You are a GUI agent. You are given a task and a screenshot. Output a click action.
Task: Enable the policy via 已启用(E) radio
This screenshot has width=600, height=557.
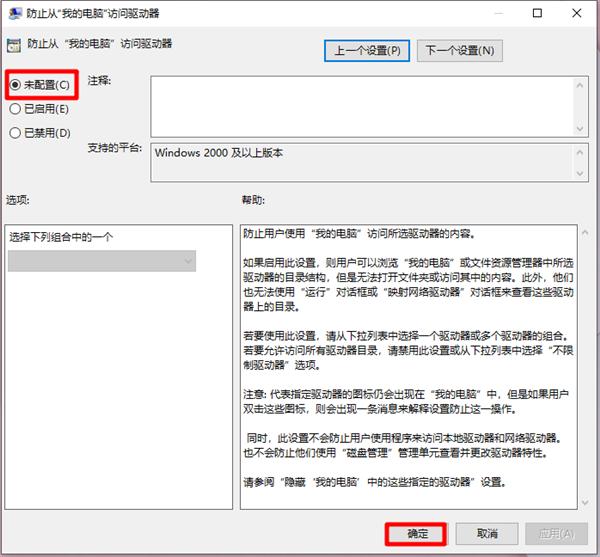[15, 108]
